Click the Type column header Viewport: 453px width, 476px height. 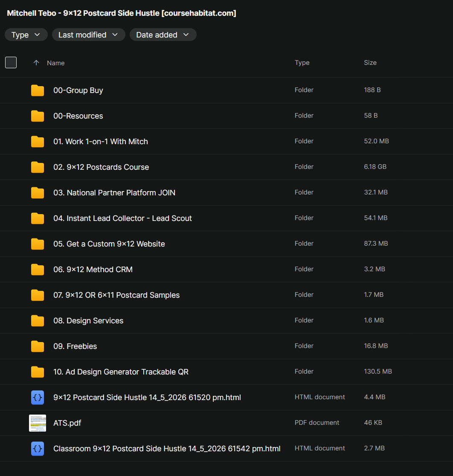[x=302, y=63]
